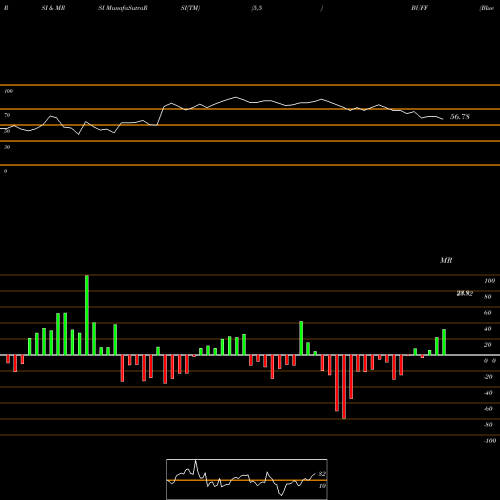
Task: Click the MR axis label -60
Action: click(488, 409)
